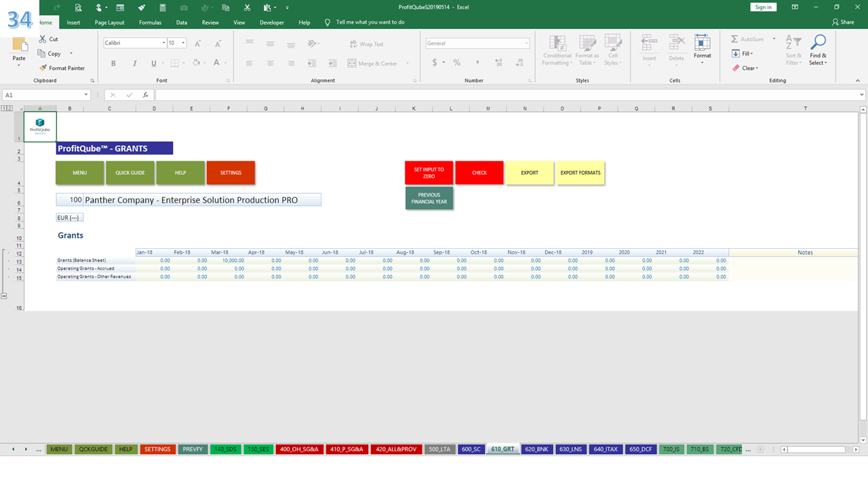Screen dimensions: 868x488
Task: Toggle Wrap Text
Action: [x=366, y=44]
